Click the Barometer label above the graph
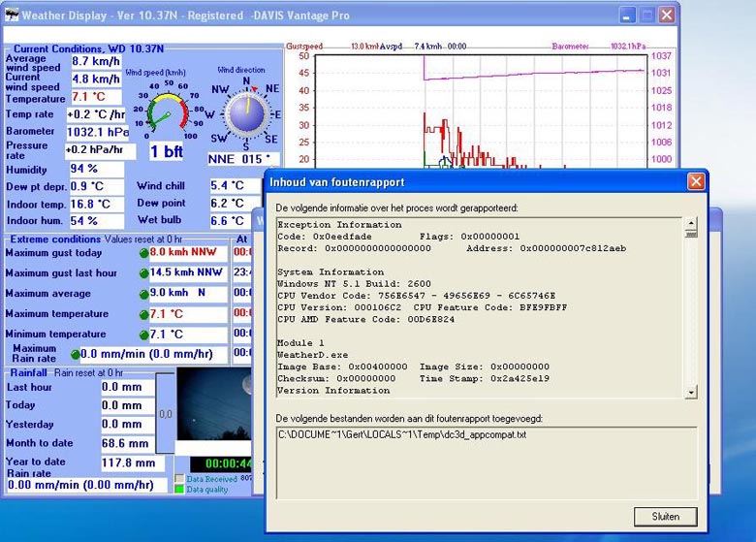This screenshot has width=756, height=542. [570, 47]
